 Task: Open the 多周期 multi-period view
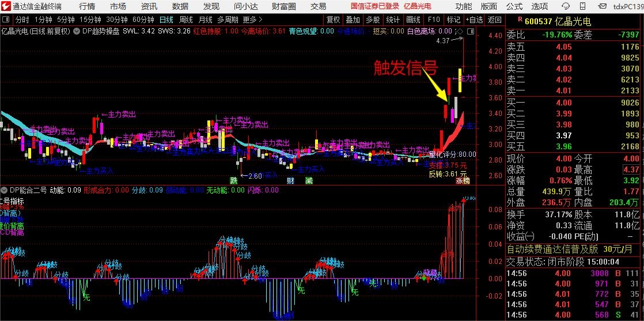point(228,20)
